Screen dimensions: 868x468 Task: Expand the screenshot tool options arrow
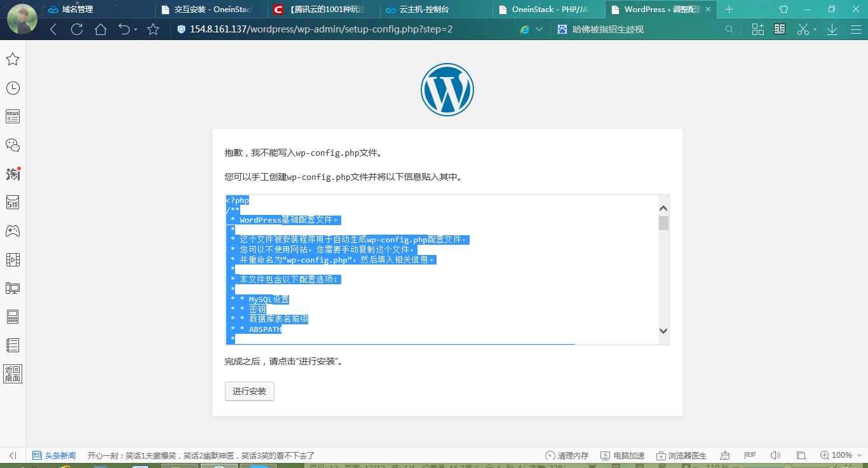click(815, 30)
